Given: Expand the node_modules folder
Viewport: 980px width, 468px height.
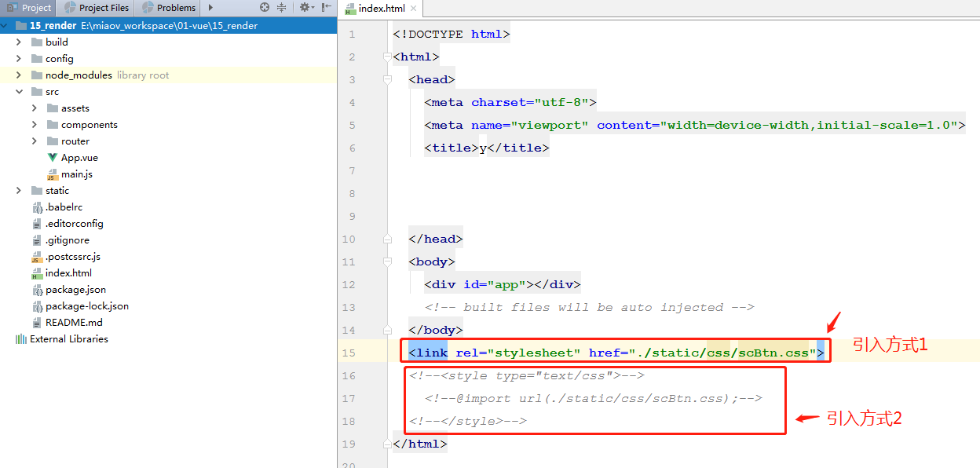Looking at the screenshot, I should (x=19, y=75).
